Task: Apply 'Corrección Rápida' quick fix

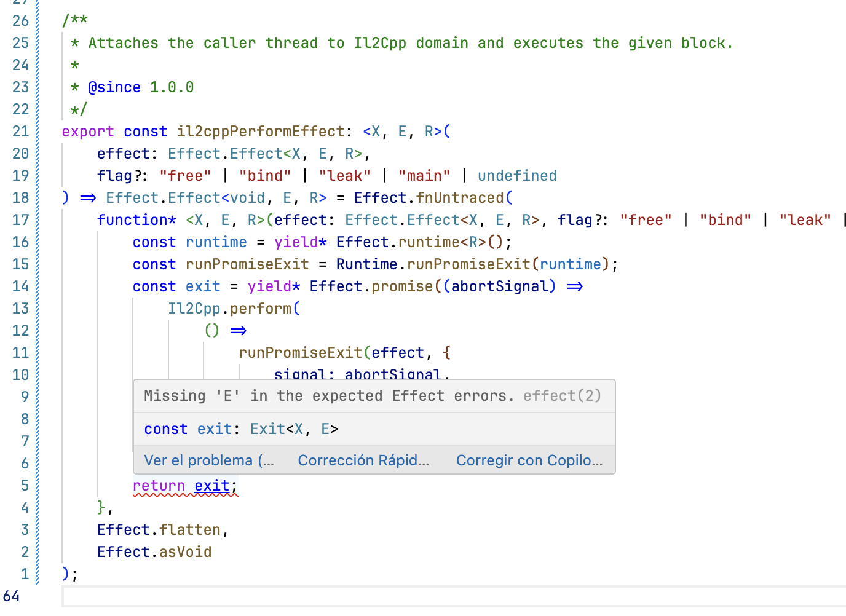Action: 363,460
